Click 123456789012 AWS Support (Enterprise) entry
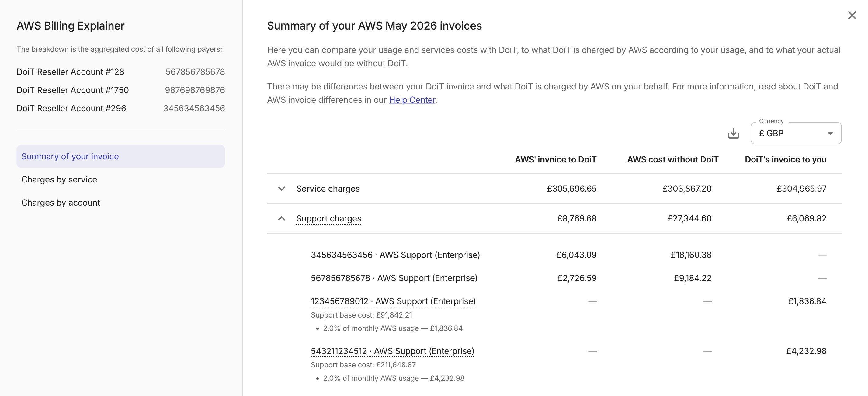Screen dimensions: 868x396 pos(393,301)
